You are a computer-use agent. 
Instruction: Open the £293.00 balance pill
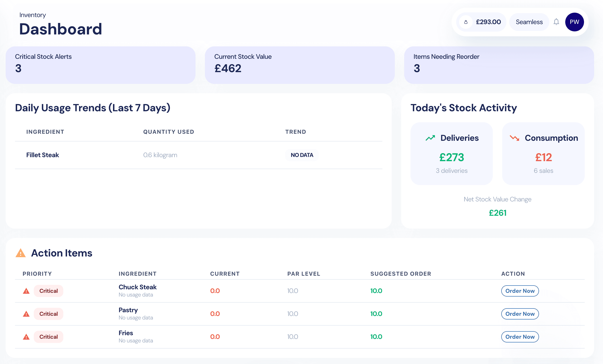488,22
